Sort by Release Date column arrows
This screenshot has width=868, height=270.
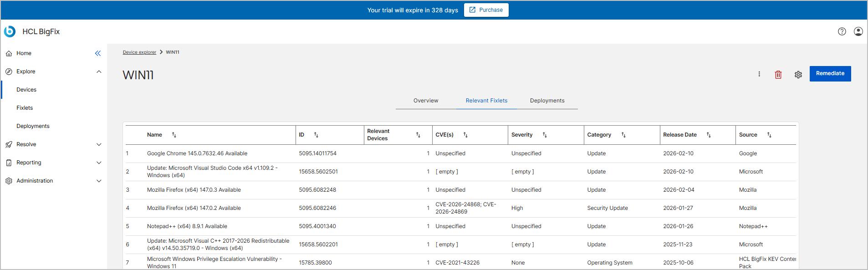tap(709, 135)
